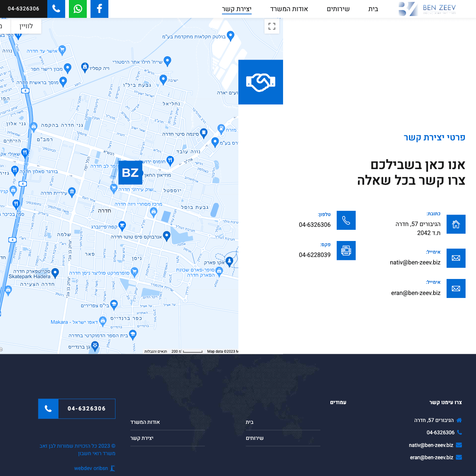The width and height of the screenshot is (476, 476).
Task: Click the footer שירותים link
Action: [255, 438]
